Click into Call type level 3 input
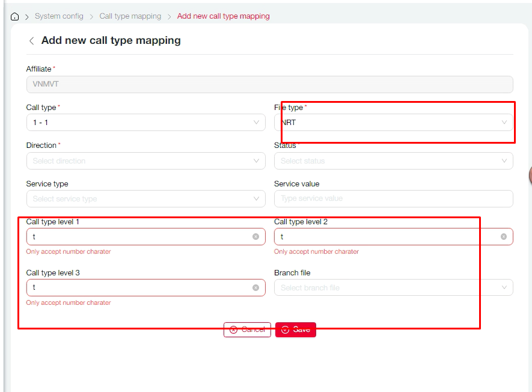 (138, 288)
